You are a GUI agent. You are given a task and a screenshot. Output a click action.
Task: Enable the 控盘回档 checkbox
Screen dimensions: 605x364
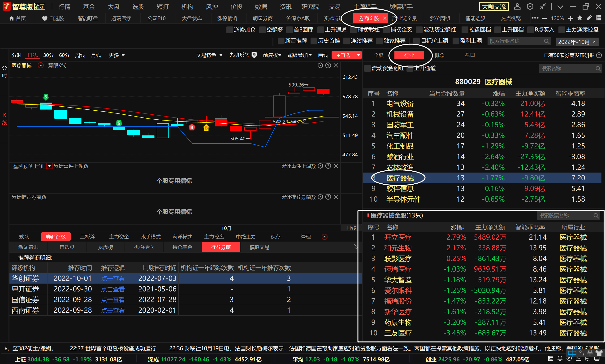[x=464, y=30]
